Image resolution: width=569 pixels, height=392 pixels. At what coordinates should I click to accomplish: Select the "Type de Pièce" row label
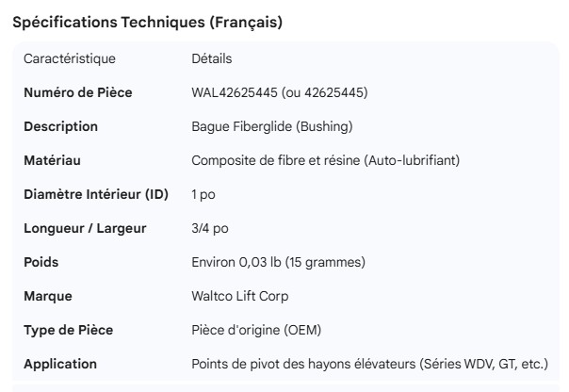pos(70,330)
